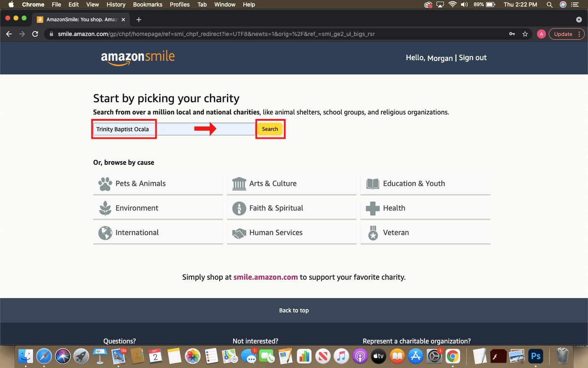Open Music app from the Dock
This screenshot has height=368, width=588.
click(x=341, y=357)
